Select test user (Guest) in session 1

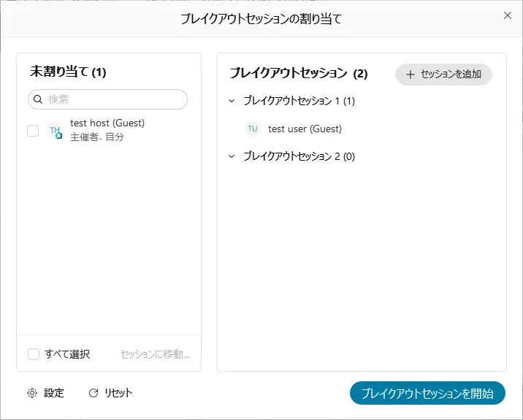pyautogui.click(x=305, y=129)
